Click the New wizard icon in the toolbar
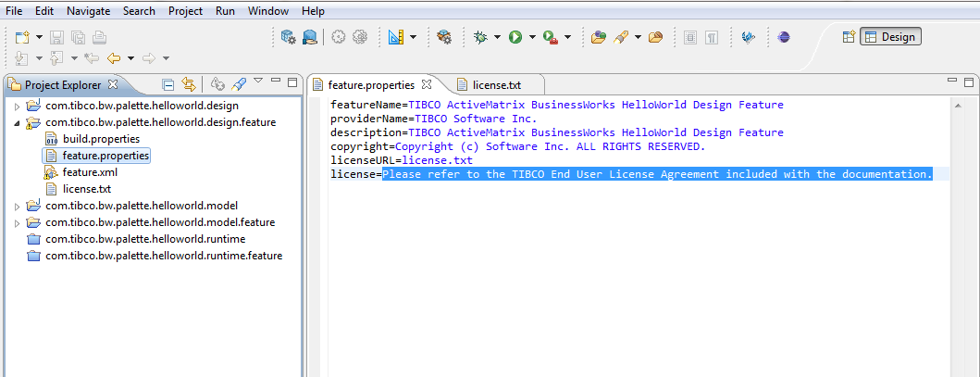 coord(22,37)
